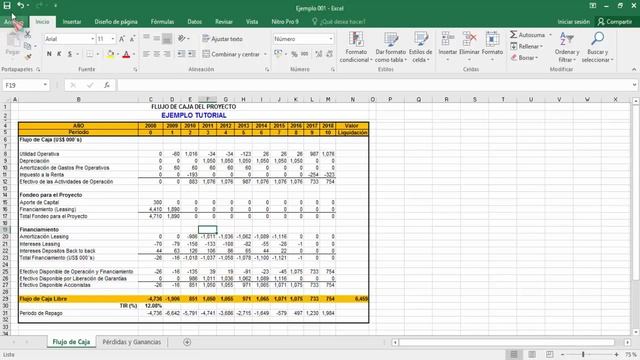Click Autosuma button
The width and height of the screenshot is (640, 360).
point(527,35)
